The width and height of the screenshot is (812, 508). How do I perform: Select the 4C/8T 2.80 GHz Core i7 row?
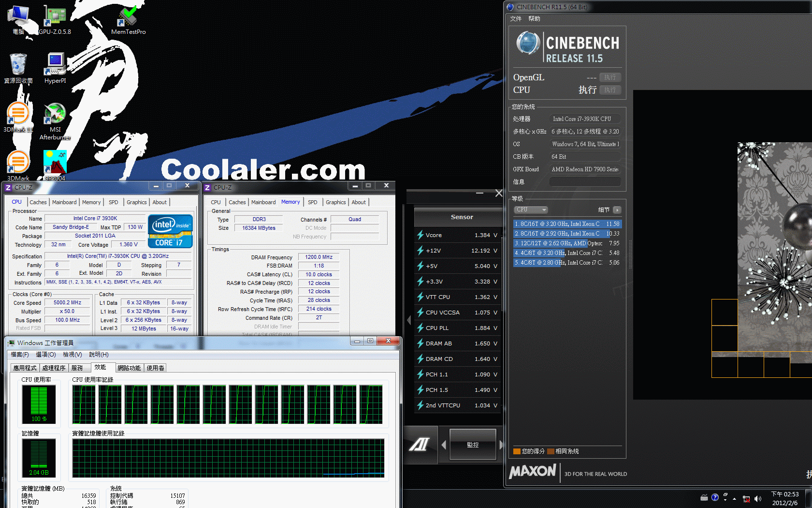[567, 263]
